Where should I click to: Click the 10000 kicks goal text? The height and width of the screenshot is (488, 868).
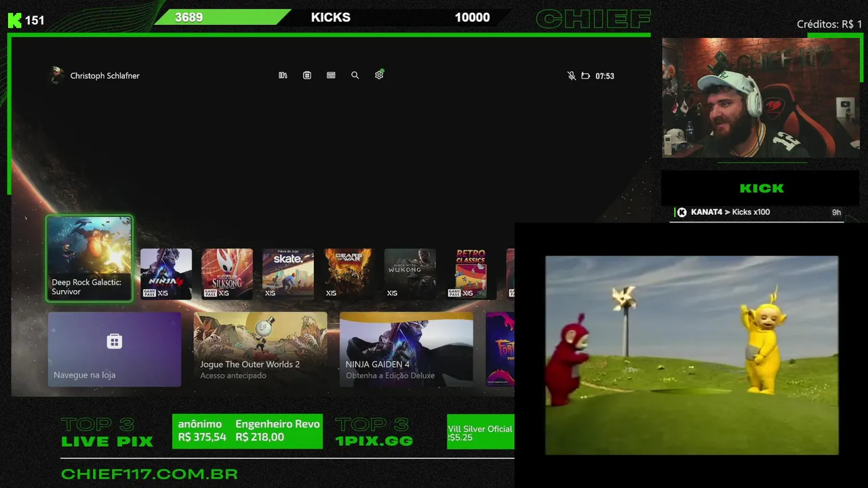tap(472, 18)
